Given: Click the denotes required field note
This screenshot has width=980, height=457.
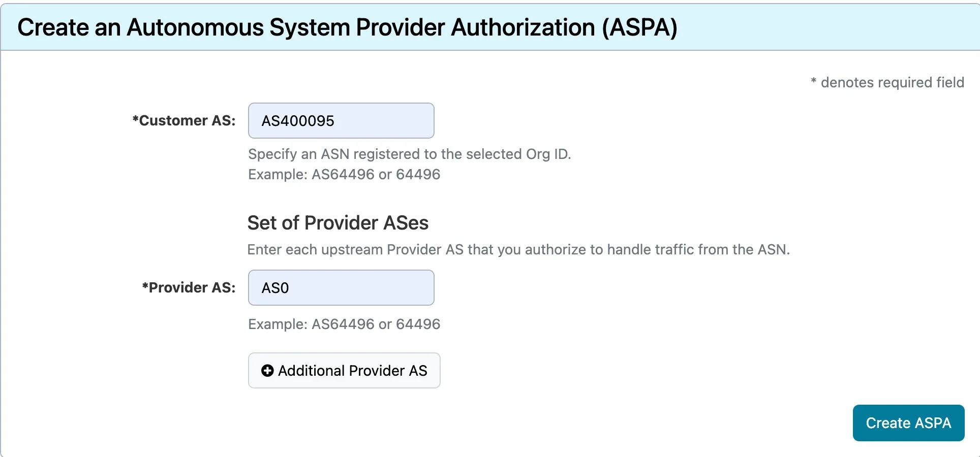Looking at the screenshot, I should (x=887, y=82).
